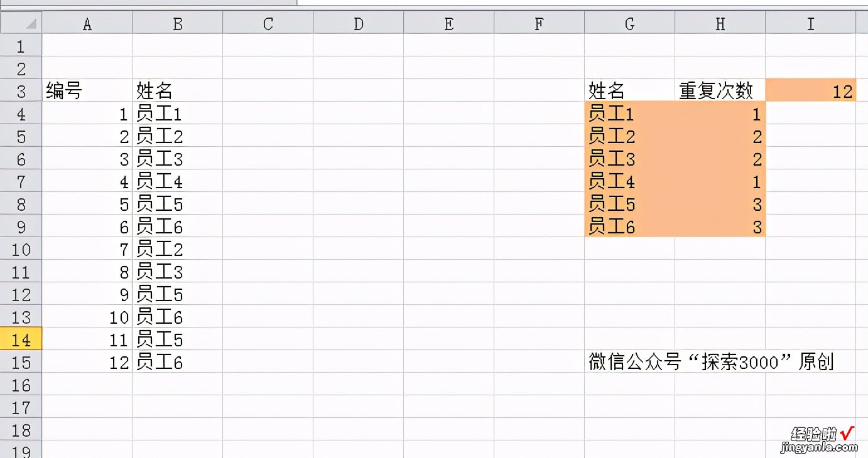Click orange 员工5 cell in column G
Image resolution: width=868 pixels, height=458 pixels.
(x=630, y=204)
